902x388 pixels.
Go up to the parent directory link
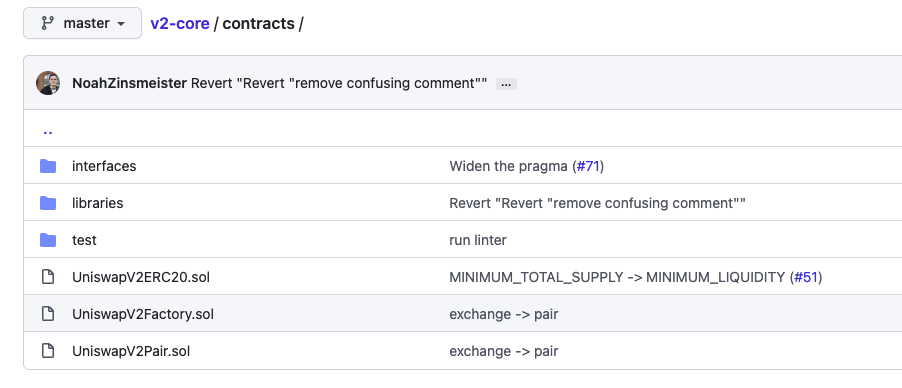[48, 132]
